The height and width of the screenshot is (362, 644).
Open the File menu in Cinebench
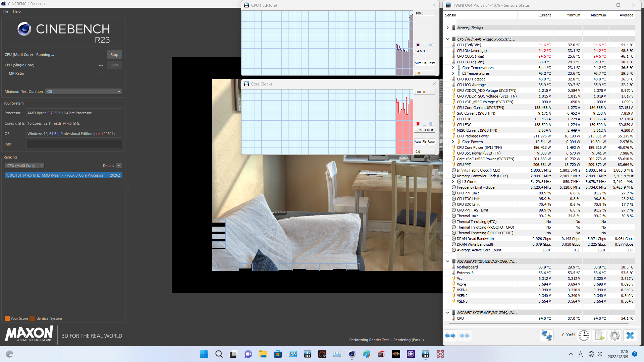pyautogui.click(x=5, y=11)
